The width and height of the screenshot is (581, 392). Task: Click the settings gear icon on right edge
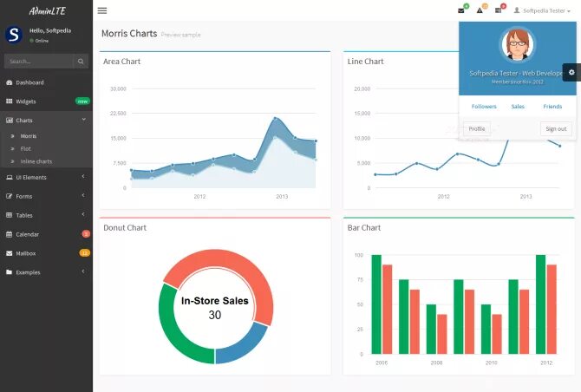tap(571, 72)
